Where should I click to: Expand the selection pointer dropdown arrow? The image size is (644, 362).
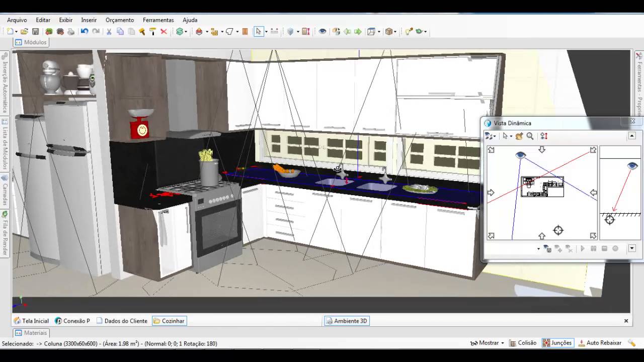[x=266, y=32]
